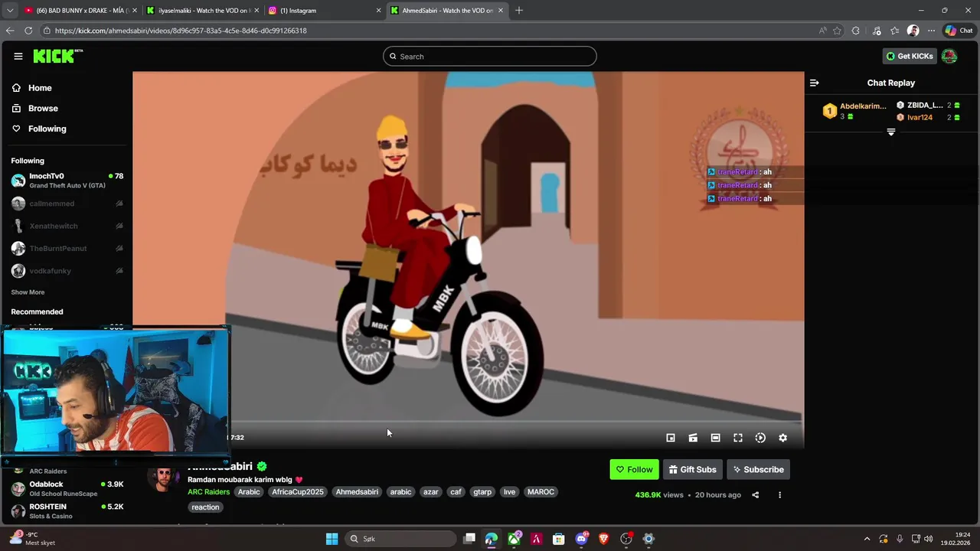Enter fullscreen video mode
Screen dimensions: 980x551
tap(738, 438)
